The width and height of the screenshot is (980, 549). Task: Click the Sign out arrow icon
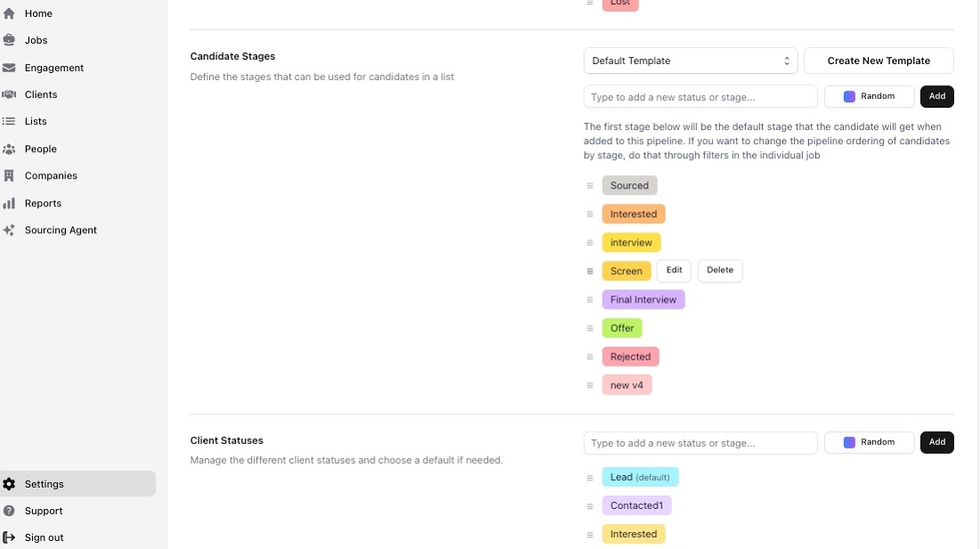pyautogui.click(x=10, y=537)
